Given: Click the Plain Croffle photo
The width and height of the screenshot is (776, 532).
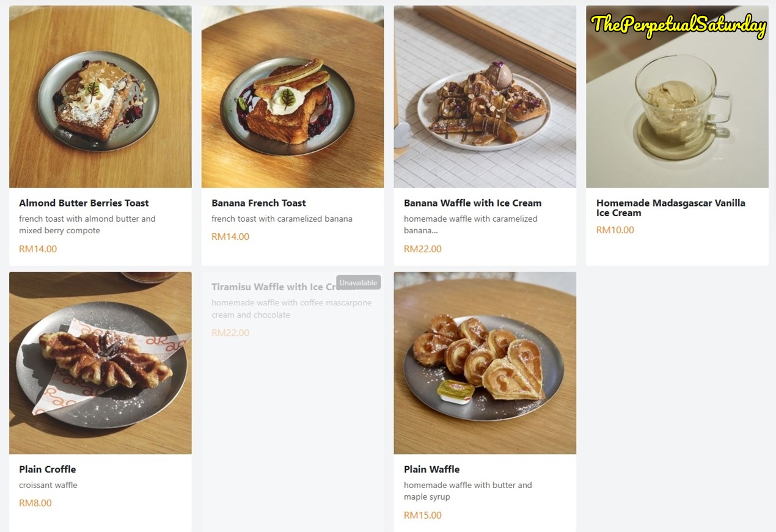Looking at the screenshot, I should coord(100,363).
